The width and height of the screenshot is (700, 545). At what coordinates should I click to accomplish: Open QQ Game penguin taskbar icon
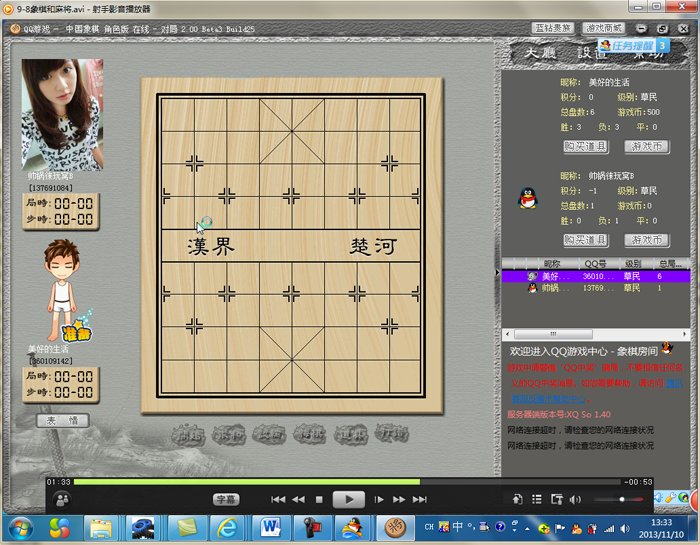(x=353, y=529)
